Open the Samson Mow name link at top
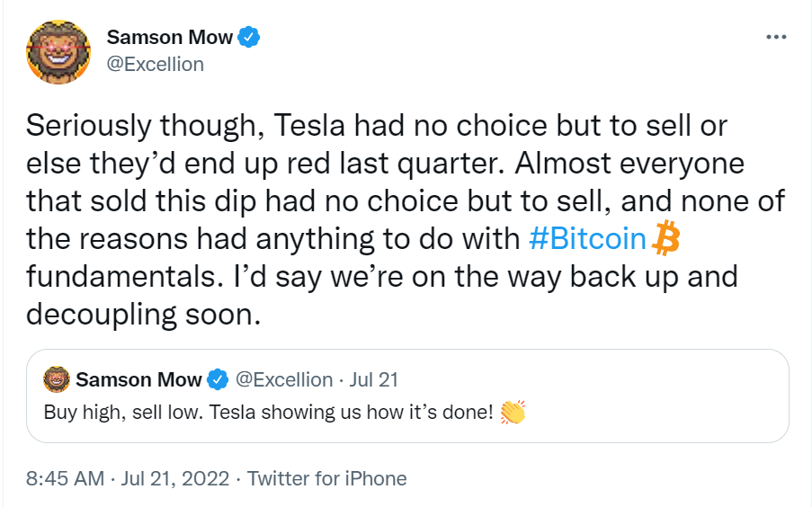This screenshot has height=507, width=812. 169,38
